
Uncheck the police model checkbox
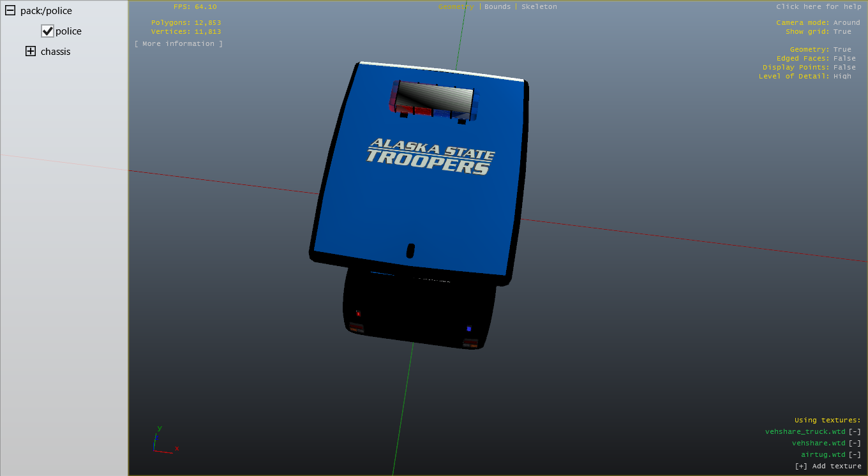coord(47,31)
